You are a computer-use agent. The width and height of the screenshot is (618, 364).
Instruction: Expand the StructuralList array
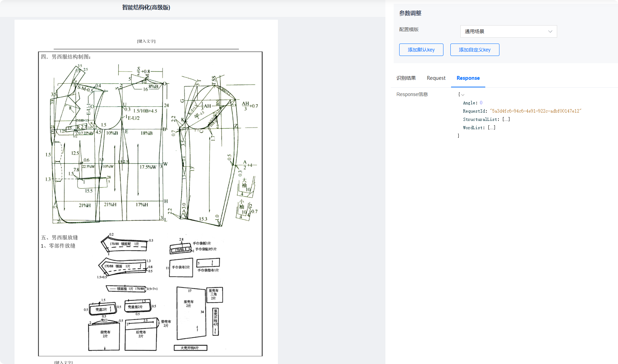[506, 119]
